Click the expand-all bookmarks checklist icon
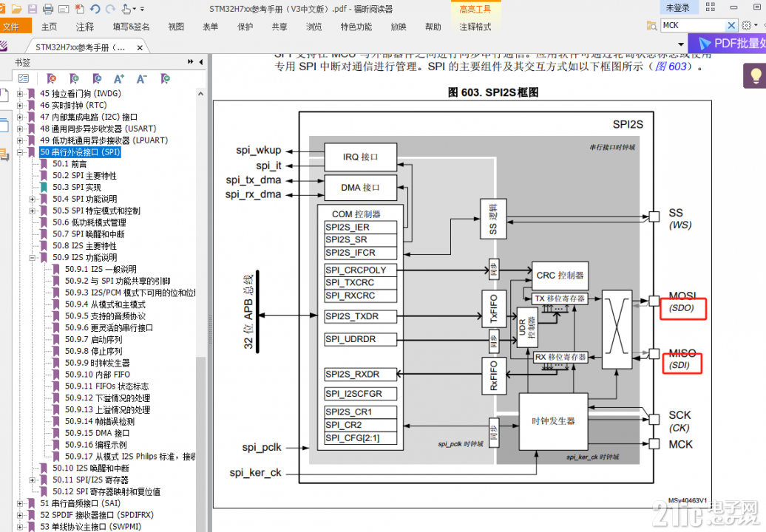 pyautogui.click(x=24, y=78)
